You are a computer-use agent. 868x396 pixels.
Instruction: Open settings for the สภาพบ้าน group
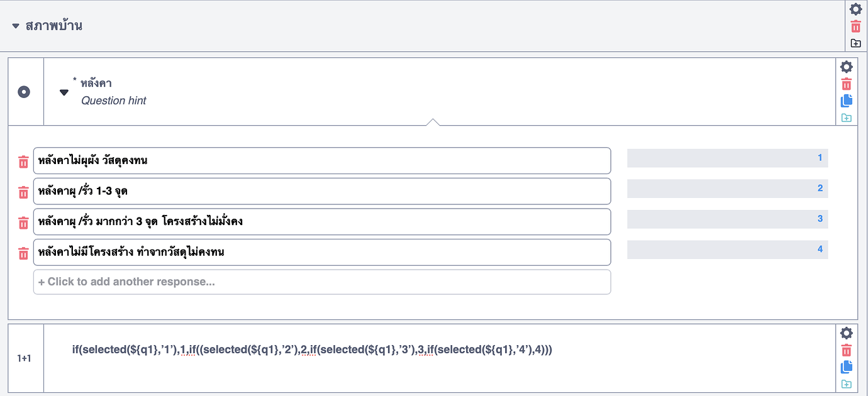855,9
